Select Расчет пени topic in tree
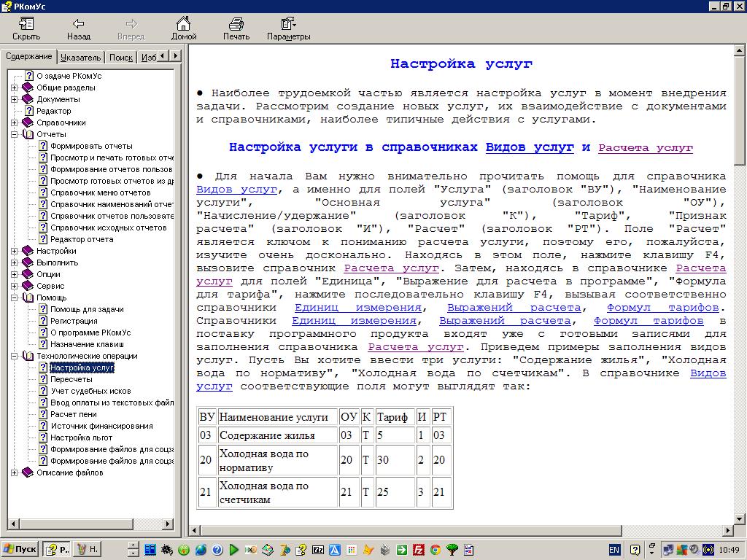 [73, 414]
